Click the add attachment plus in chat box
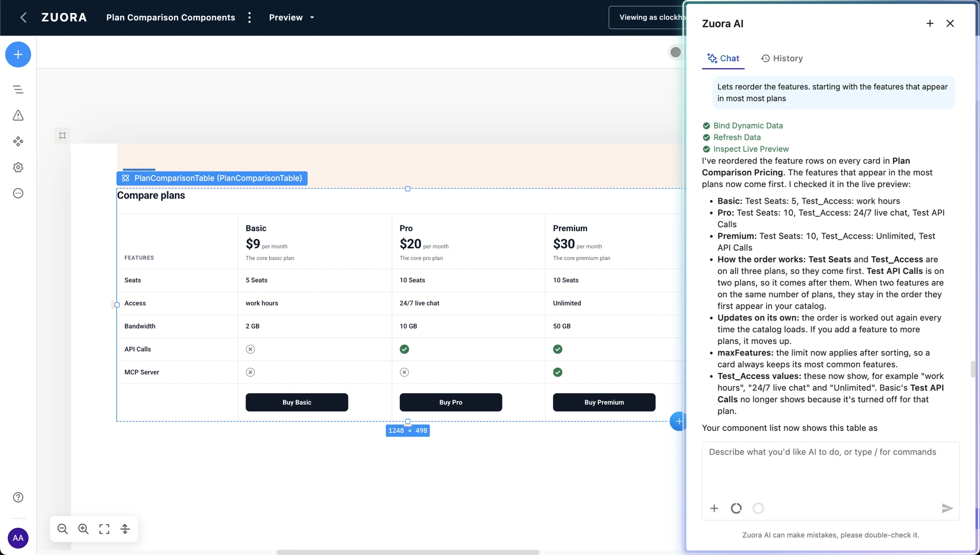Screen dimensions: 980x555 (714, 508)
